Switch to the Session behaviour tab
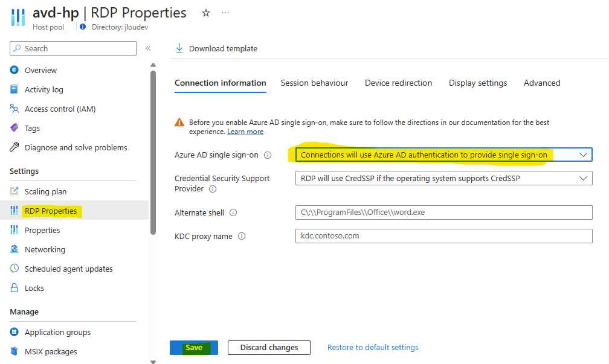This screenshot has height=364, width=609. click(314, 83)
